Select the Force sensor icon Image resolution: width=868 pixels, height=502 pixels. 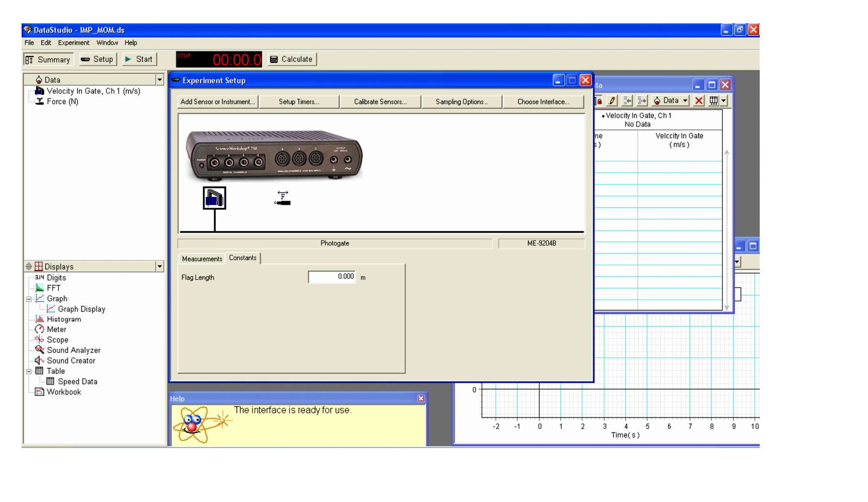[x=283, y=199]
